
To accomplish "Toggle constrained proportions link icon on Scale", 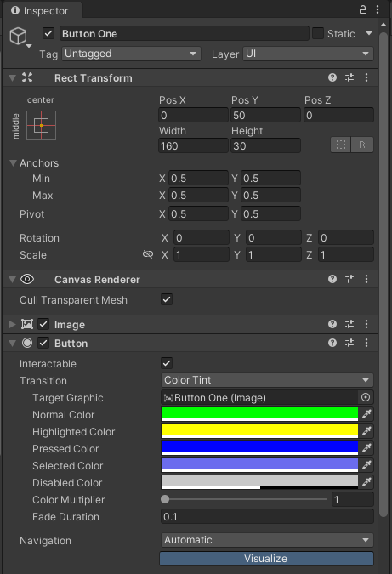I will [148, 254].
